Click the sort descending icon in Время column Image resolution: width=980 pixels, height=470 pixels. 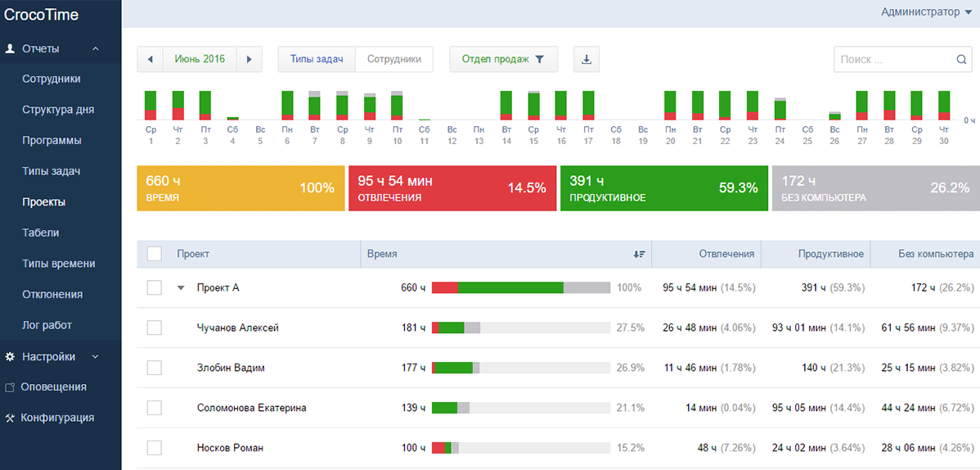(x=639, y=255)
